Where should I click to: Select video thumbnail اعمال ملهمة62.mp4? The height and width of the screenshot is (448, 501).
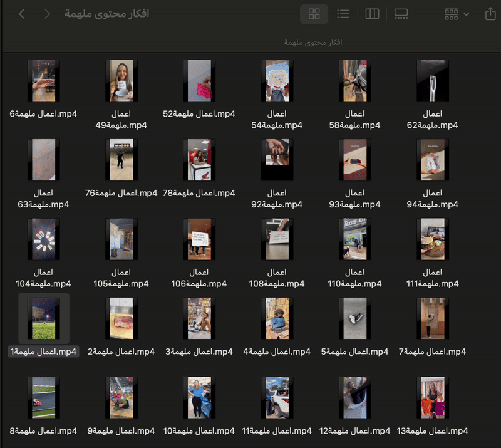click(x=432, y=81)
